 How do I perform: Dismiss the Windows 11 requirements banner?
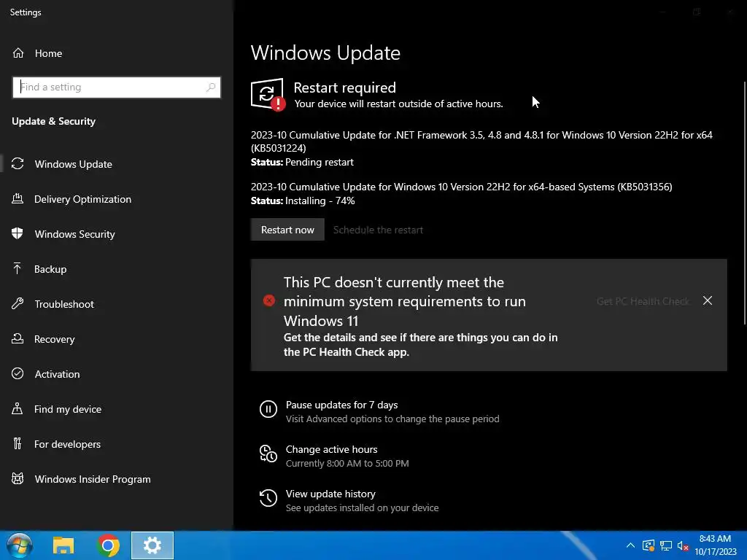pos(708,300)
